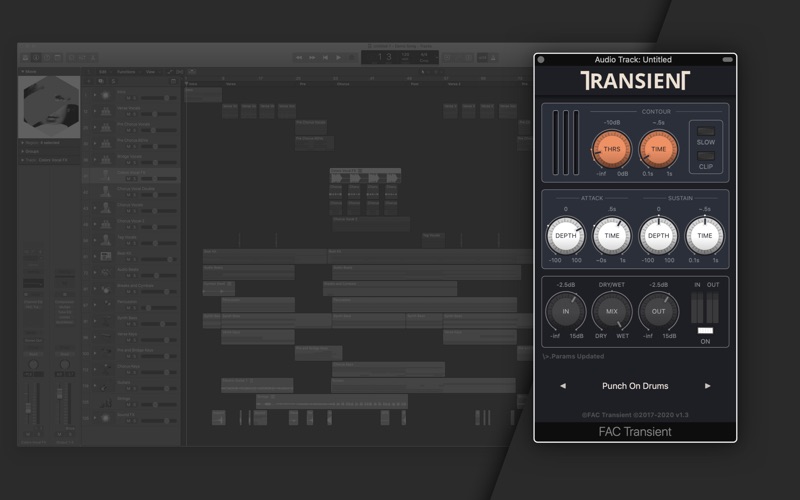This screenshot has width=800, height=500.
Task: Toggle the SLOW switch
Action: click(x=706, y=131)
